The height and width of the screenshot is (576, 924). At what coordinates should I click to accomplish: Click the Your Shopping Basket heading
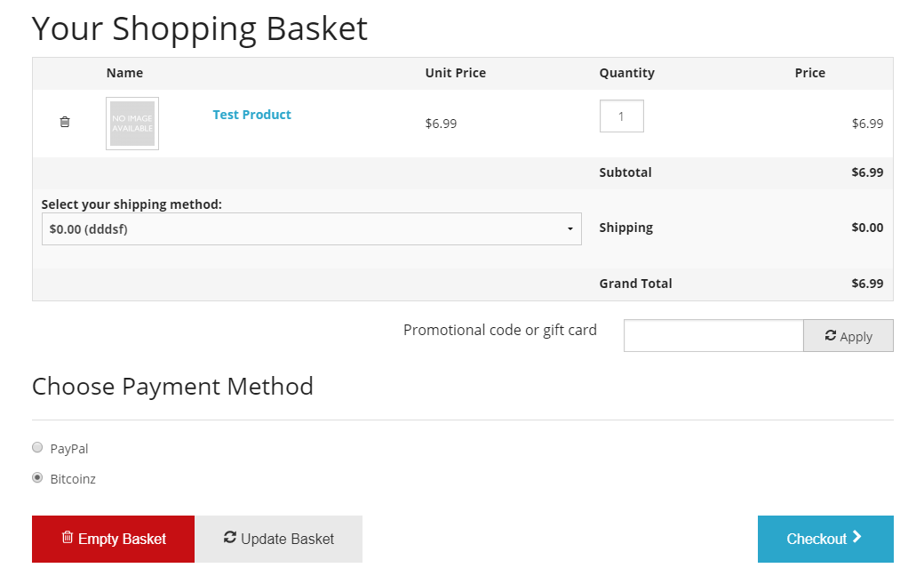pos(200,28)
